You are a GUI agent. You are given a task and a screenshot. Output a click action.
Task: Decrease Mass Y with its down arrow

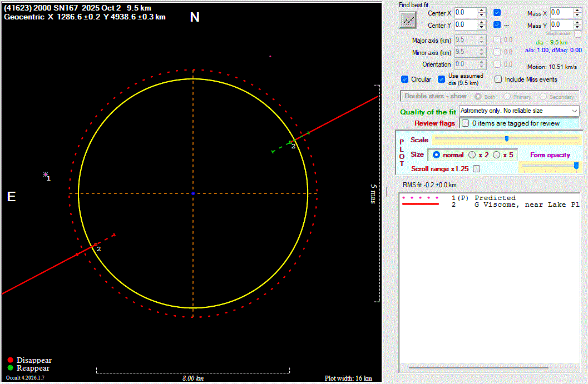point(578,27)
